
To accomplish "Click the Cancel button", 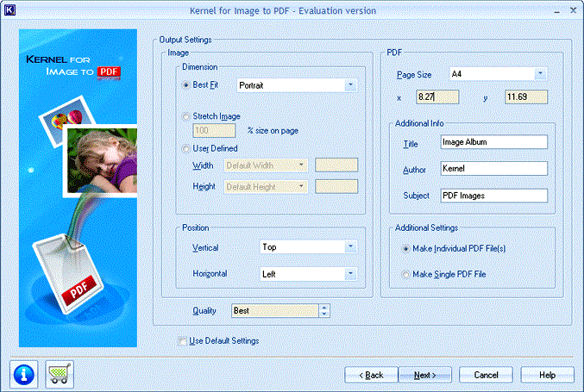I will coord(486,375).
